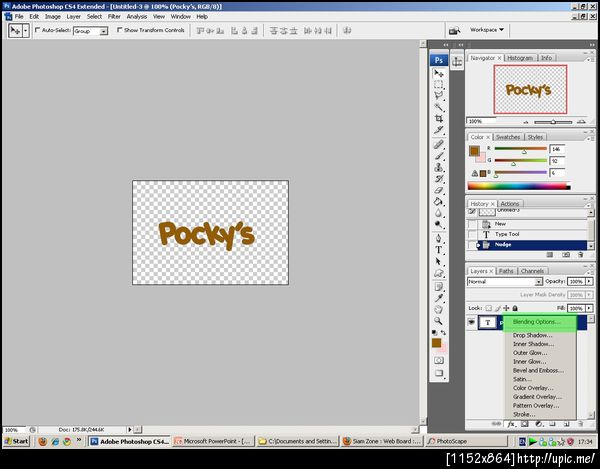Open the Workspace dropdown
600x469 pixels.
tap(487, 30)
